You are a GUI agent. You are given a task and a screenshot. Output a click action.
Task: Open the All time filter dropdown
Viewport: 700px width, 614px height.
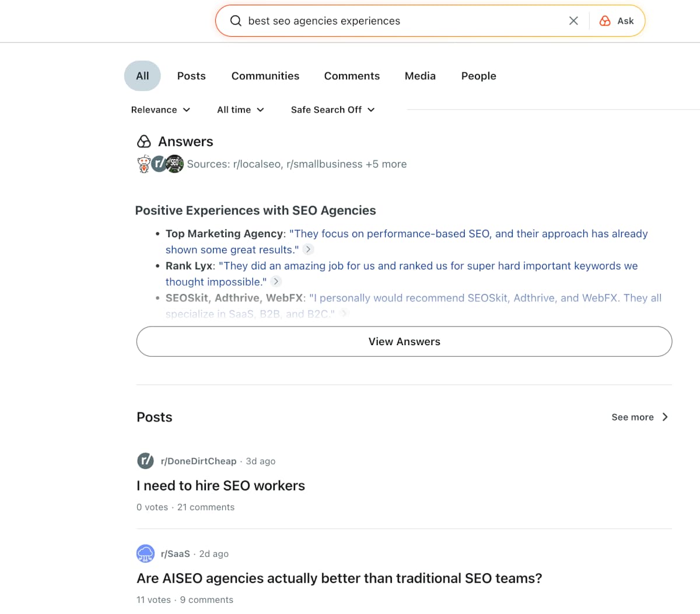click(x=240, y=110)
